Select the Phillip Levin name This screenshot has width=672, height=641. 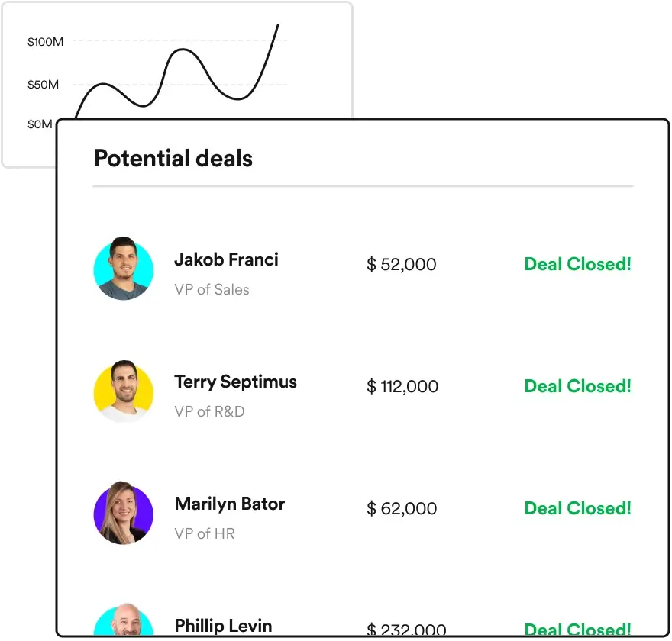pyautogui.click(x=223, y=626)
